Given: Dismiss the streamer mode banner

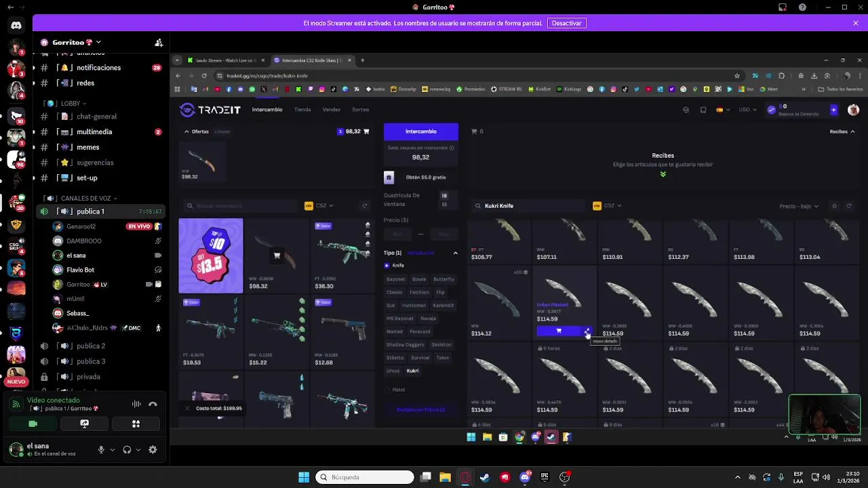Looking at the screenshot, I should [856, 23].
